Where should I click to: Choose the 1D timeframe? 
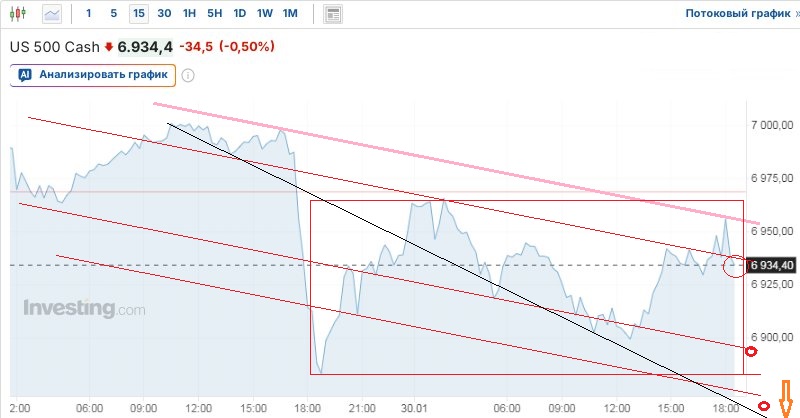[239, 14]
